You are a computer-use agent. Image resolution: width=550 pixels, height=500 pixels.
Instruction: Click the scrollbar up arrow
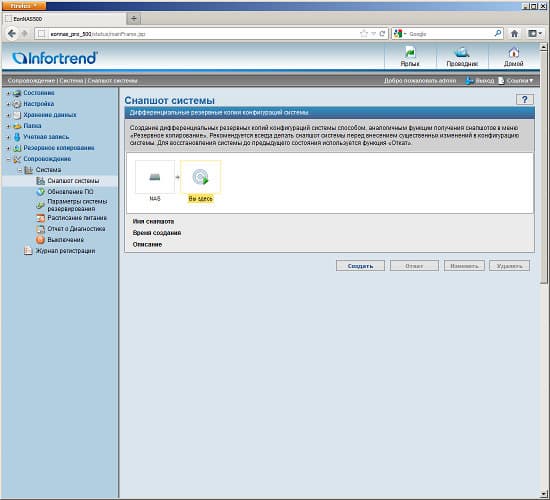543,47
